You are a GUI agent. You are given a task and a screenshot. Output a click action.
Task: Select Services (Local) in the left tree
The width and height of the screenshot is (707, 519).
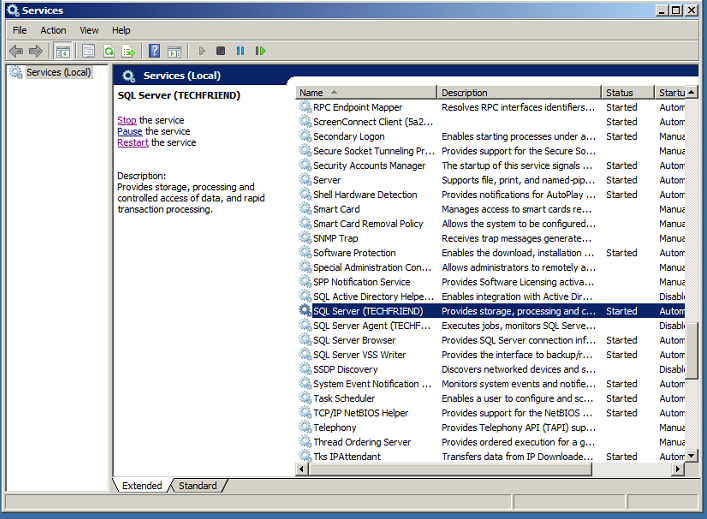point(58,72)
